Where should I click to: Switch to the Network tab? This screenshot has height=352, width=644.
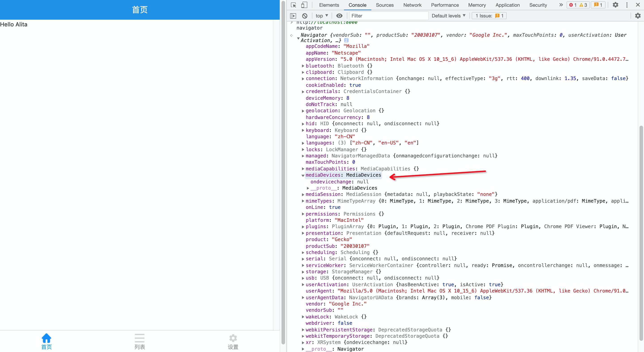pyautogui.click(x=412, y=5)
